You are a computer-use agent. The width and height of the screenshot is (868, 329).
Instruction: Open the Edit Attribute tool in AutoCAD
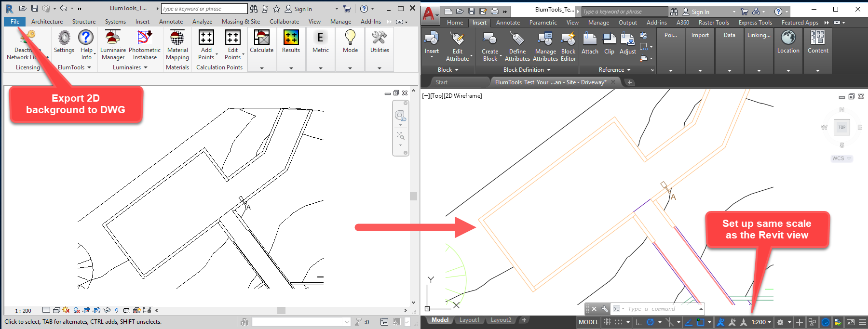[457, 46]
